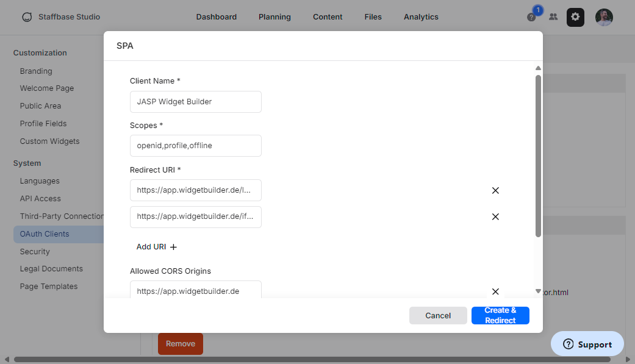Click the Add URI plus icon
Screen dimensions: 635x364
coord(173,247)
